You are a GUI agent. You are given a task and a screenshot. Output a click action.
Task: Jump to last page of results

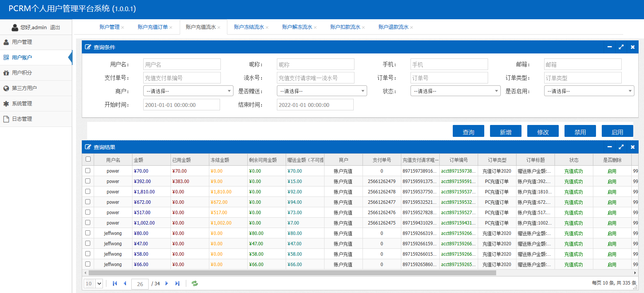click(177, 283)
